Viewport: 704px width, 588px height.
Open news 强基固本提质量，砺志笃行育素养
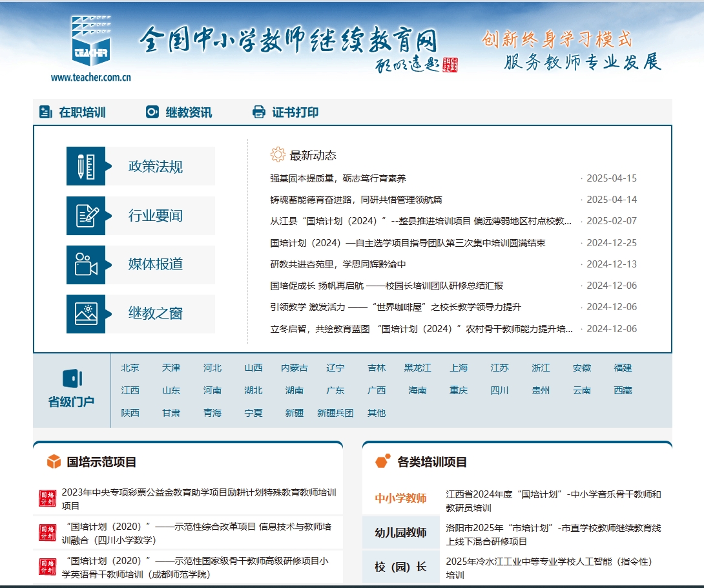[338, 178]
